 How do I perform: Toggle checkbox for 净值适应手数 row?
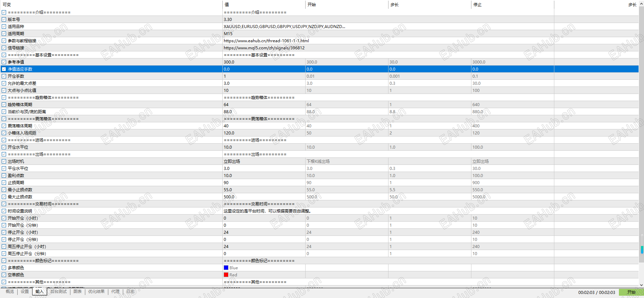4,69
